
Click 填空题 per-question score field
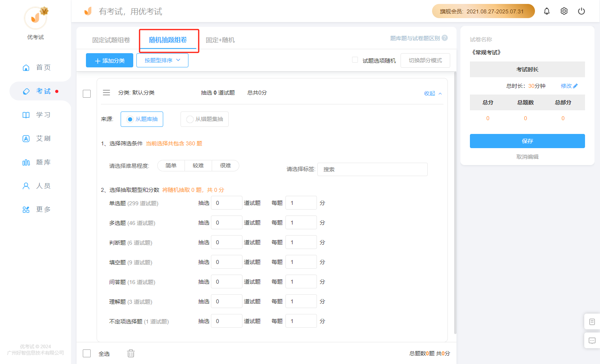coord(301,262)
